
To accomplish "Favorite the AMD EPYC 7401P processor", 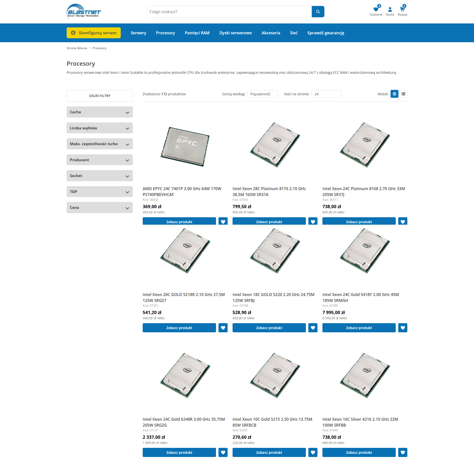I will click(x=223, y=221).
